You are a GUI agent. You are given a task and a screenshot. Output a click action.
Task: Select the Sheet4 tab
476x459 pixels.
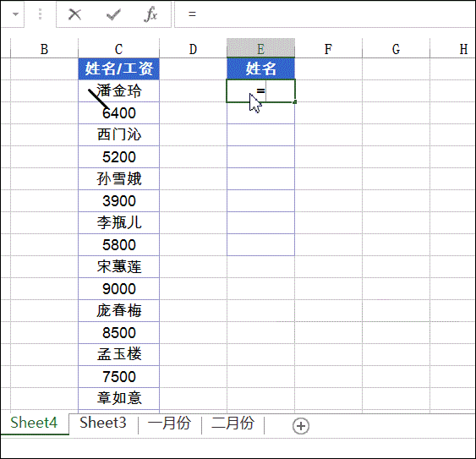click(x=34, y=423)
